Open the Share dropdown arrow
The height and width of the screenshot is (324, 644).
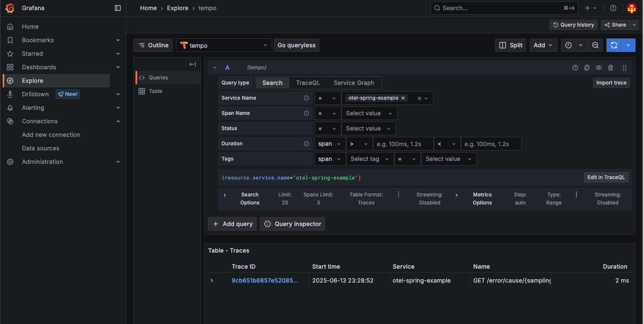point(634,25)
